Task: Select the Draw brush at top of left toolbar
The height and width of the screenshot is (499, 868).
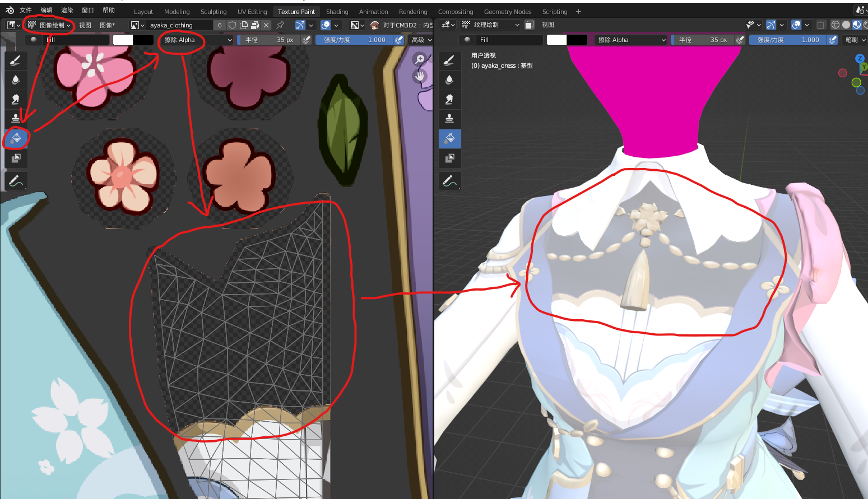Action: click(x=16, y=60)
